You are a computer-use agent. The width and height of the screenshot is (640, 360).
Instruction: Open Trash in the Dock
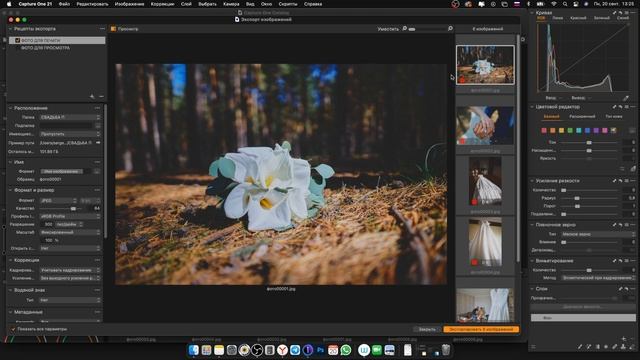pyautogui.click(x=446, y=350)
